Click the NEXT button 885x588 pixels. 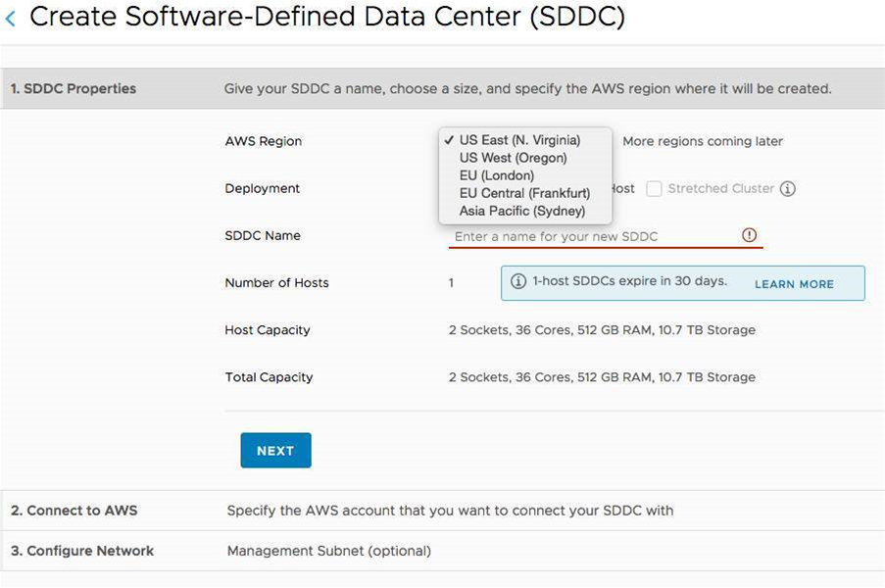coord(275,451)
